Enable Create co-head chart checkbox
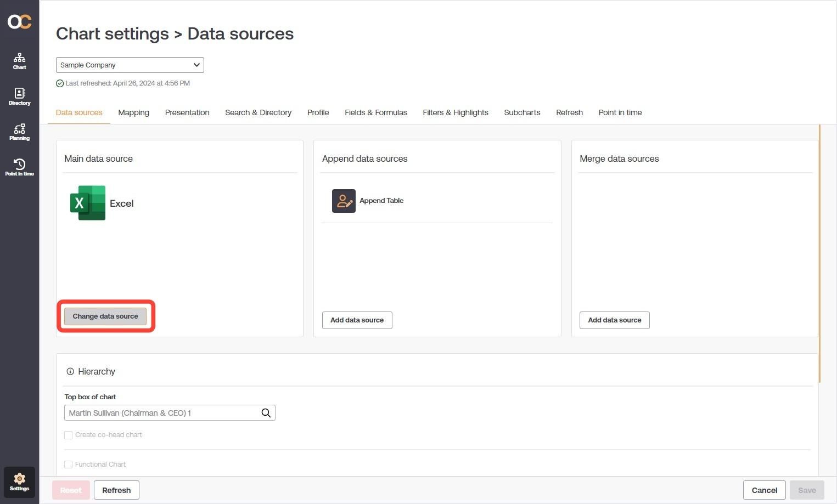This screenshot has height=504, width=837. [x=69, y=435]
